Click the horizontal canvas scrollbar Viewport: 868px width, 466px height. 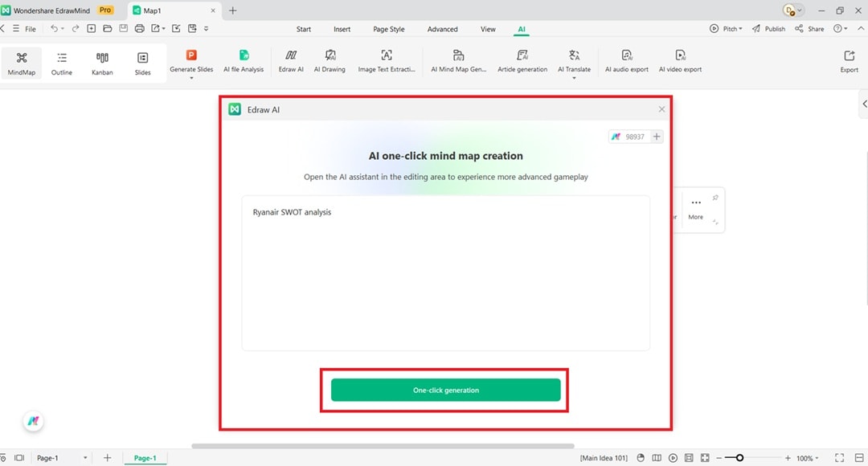click(383, 446)
